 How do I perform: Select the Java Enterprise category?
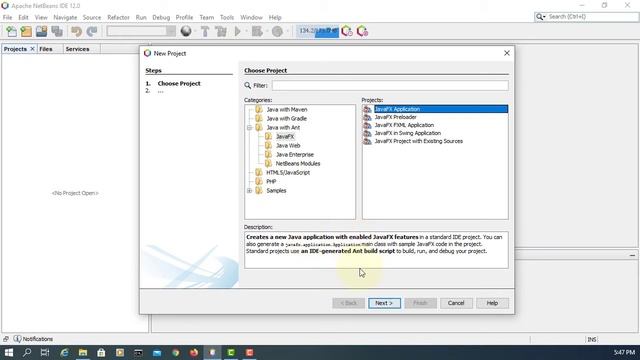(x=295, y=155)
